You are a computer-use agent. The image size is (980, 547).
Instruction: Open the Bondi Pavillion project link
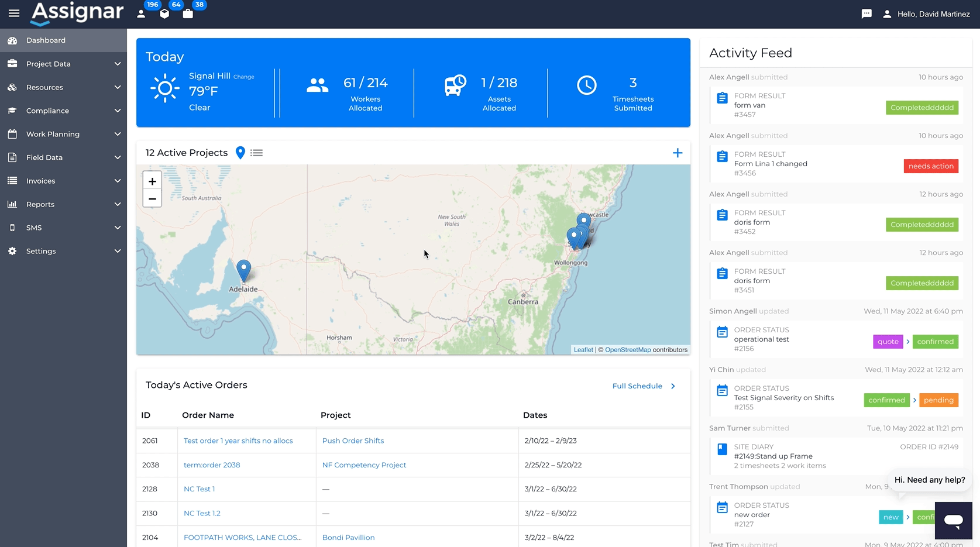pyautogui.click(x=348, y=538)
